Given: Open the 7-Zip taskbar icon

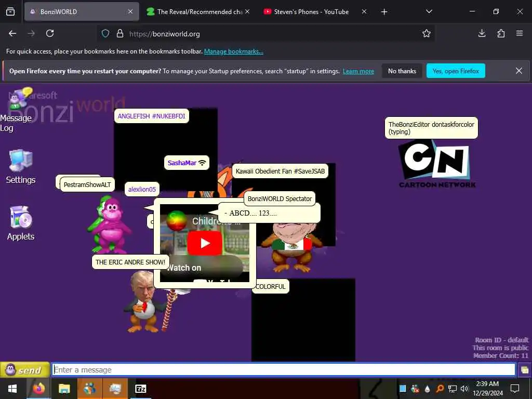Looking at the screenshot, I should (x=140, y=389).
